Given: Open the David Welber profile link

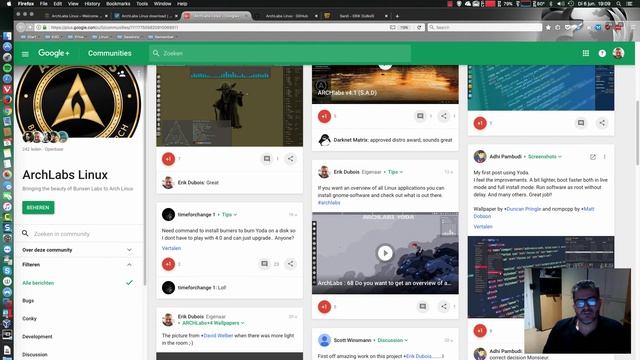Looking at the screenshot, I should pos(218,336).
